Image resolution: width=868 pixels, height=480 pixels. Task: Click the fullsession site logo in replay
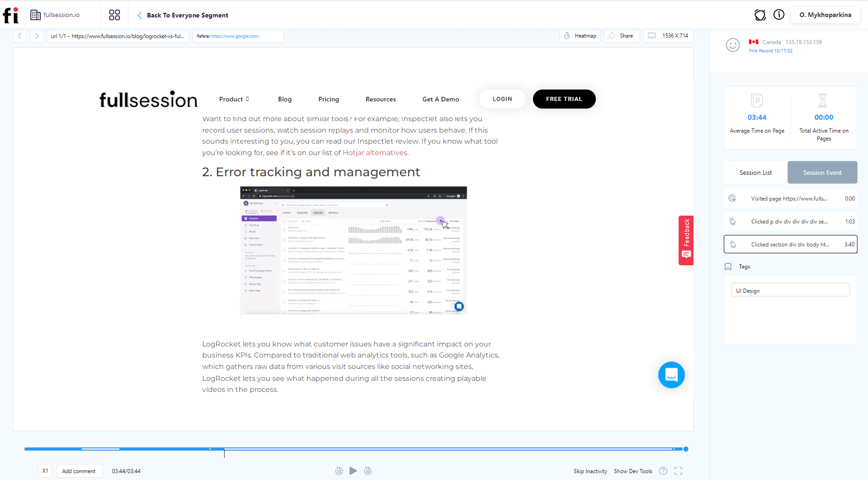pyautogui.click(x=148, y=99)
